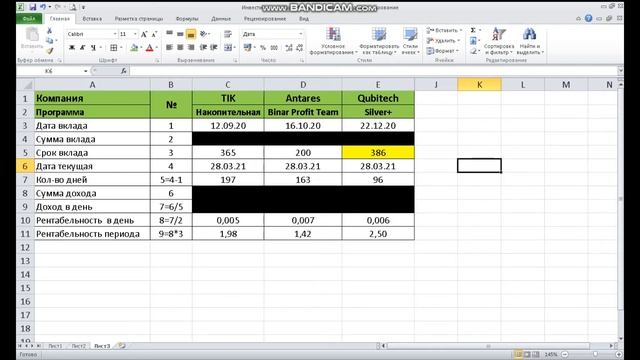
Task: Apply comma thousands separator format
Action: pos(274,48)
